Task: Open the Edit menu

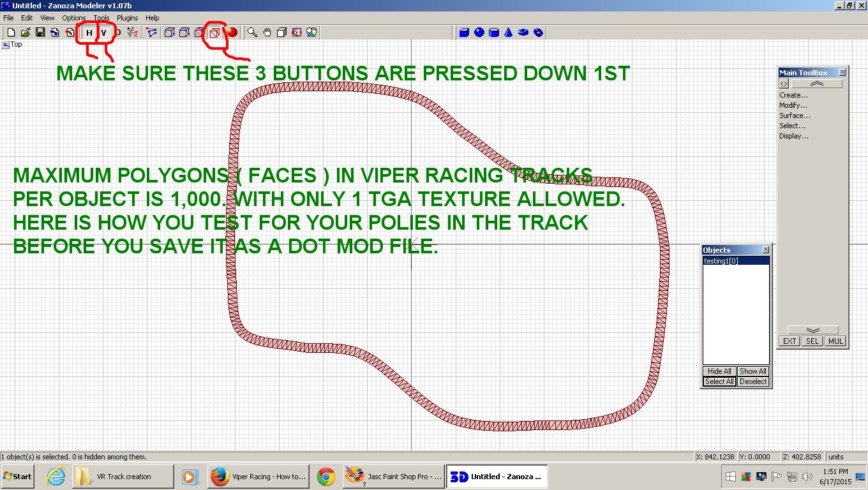Action: point(27,18)
